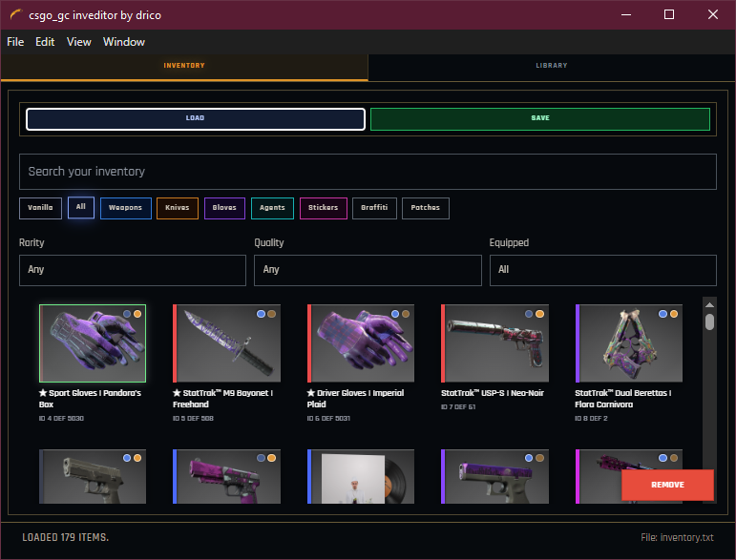Click the green Save button
736x560 pixels.
[539, 118]
